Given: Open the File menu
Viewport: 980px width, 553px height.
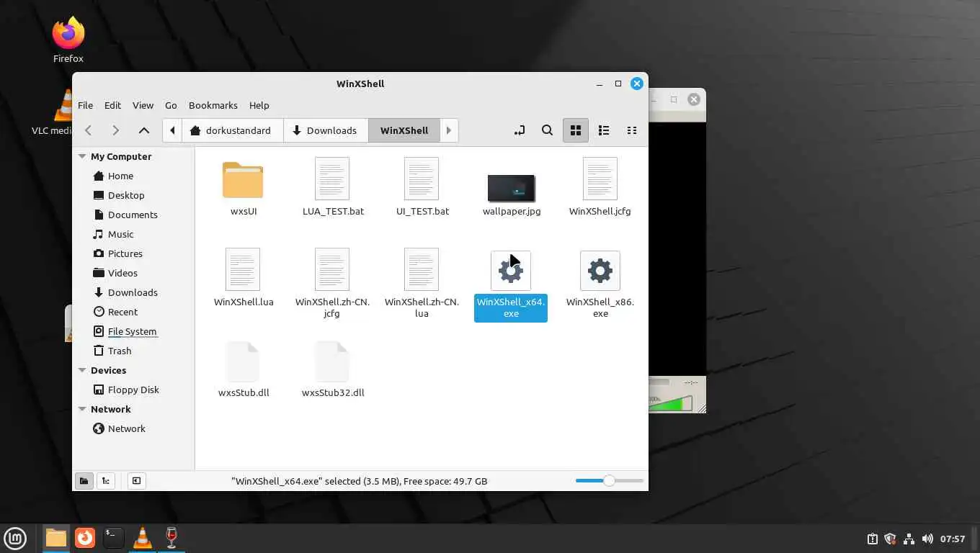Looking at the screenshot, I should pos(85,105).
